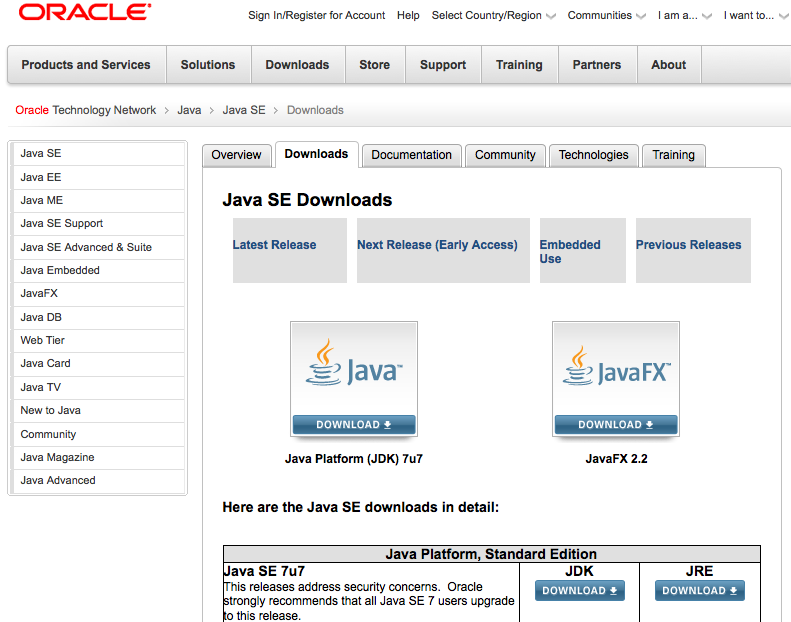This screenshot has height=622, width=791.
Task: Switch to the Technologies tab
Action: (x=594, y=155)
